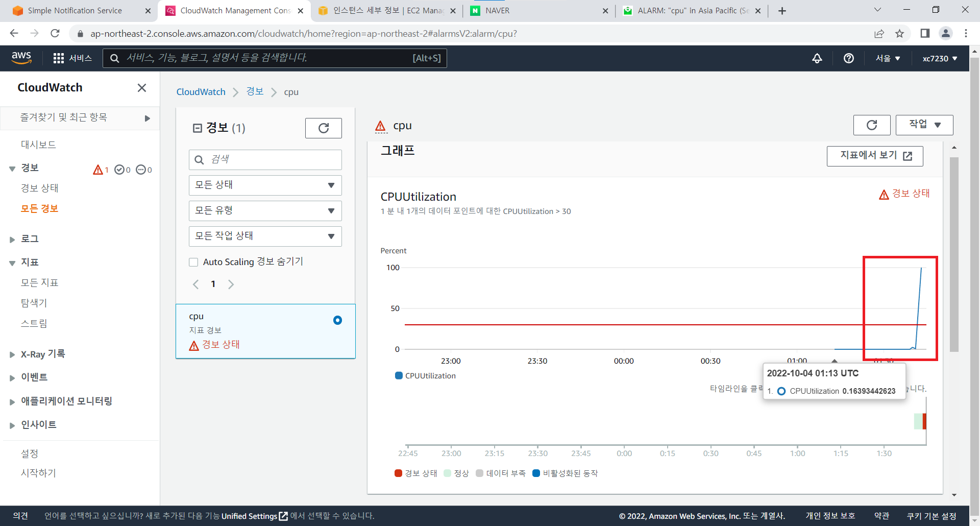The height and width of the screenshot is (526, 980).
Task: Open the tab search chevron
Action: pos(877,10)
